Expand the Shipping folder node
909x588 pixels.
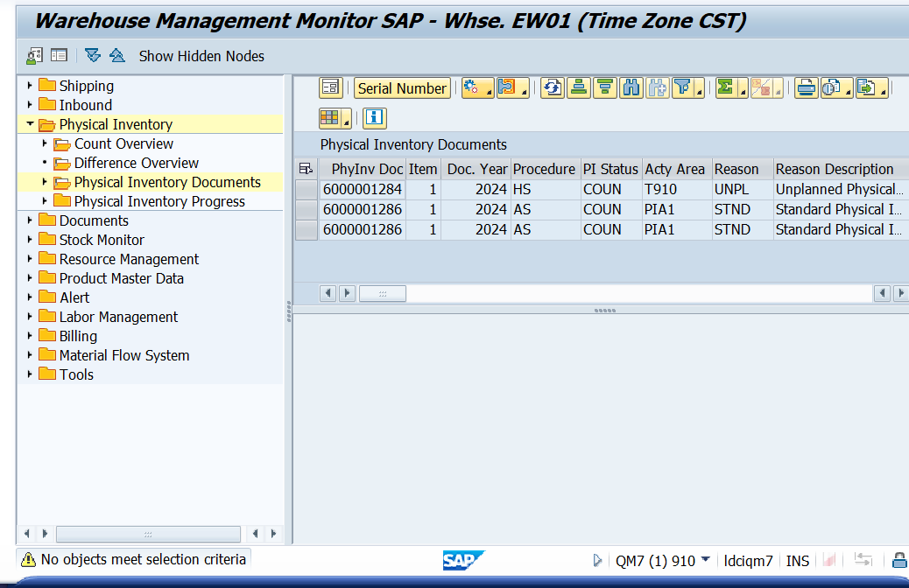point(30,86)
